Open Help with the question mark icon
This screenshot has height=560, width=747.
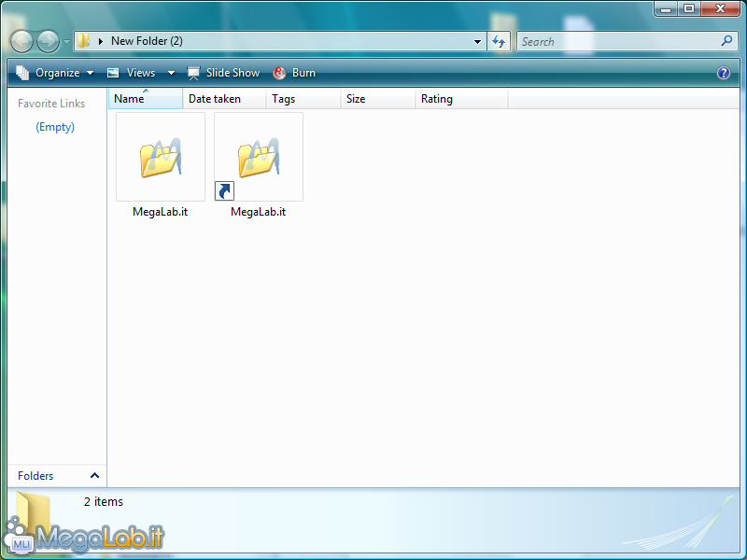[x=723, y=73]
